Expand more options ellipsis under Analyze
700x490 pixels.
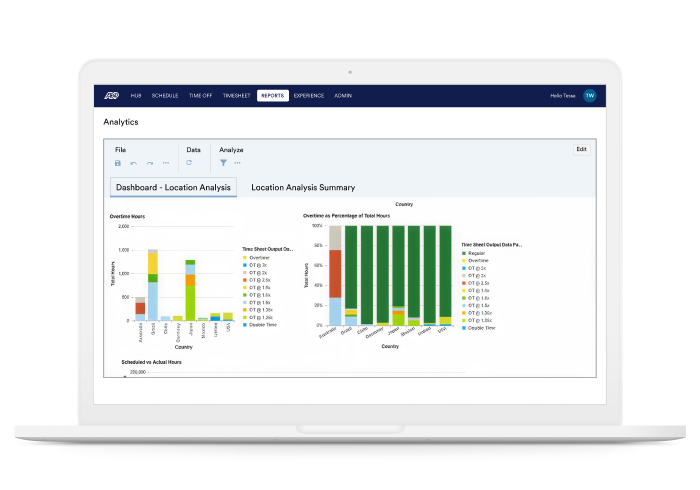point(238,163)
